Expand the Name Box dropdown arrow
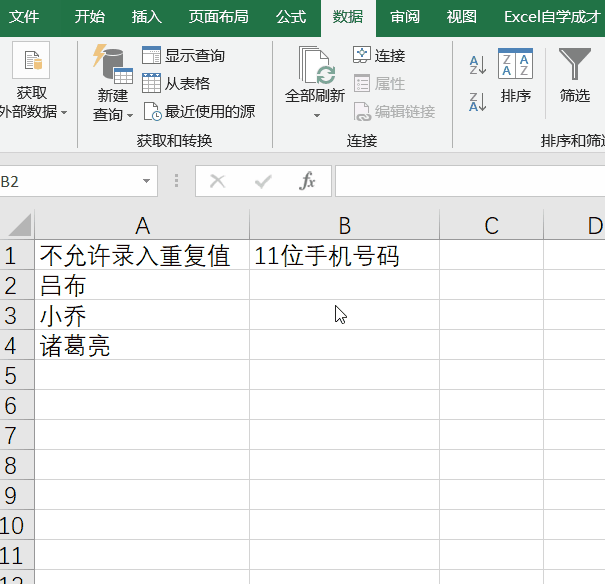Viewport: 605px width, 584px height. coord(147,181)
